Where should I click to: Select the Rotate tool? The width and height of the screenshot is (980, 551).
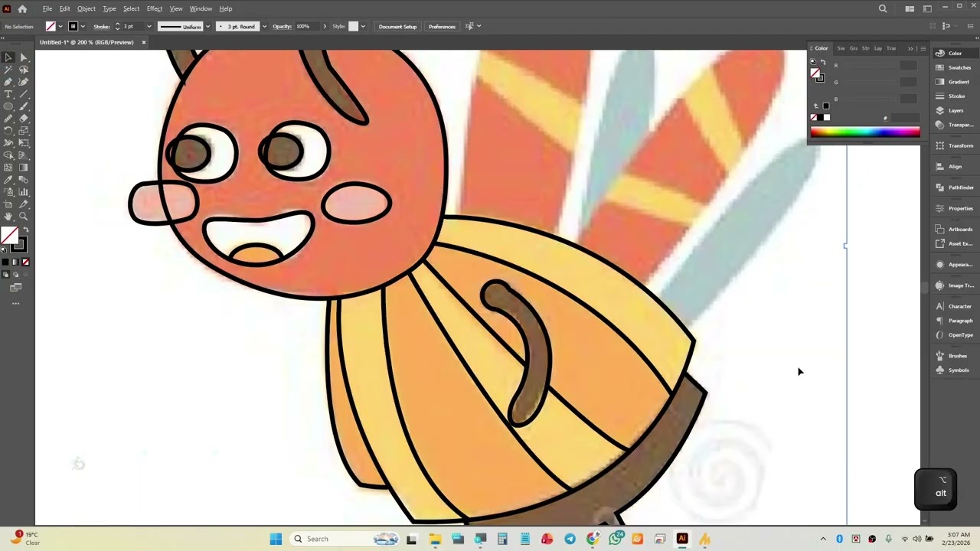(8, 131)
